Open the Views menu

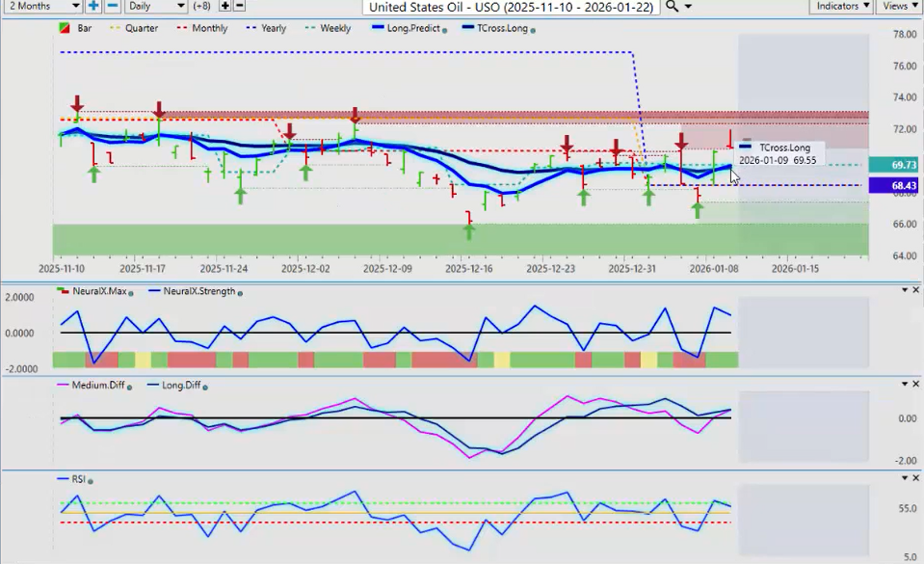[x=899, y=6]
